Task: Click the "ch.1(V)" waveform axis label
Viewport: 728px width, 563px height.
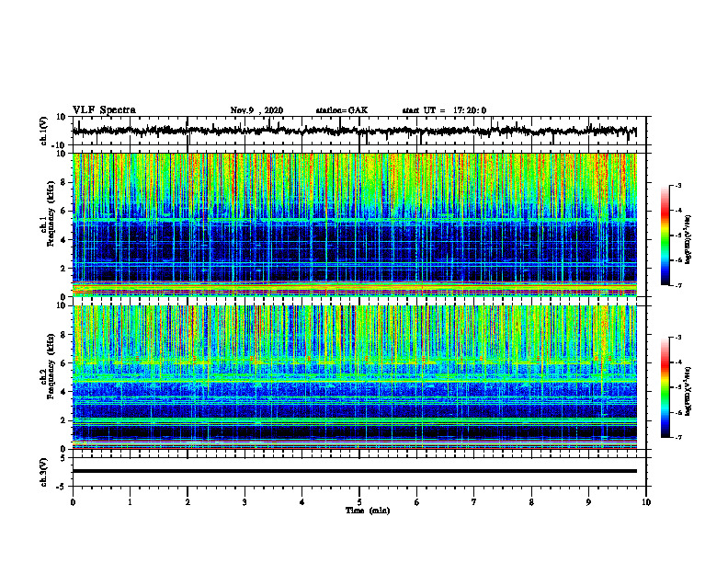Action: coord(44,131)
